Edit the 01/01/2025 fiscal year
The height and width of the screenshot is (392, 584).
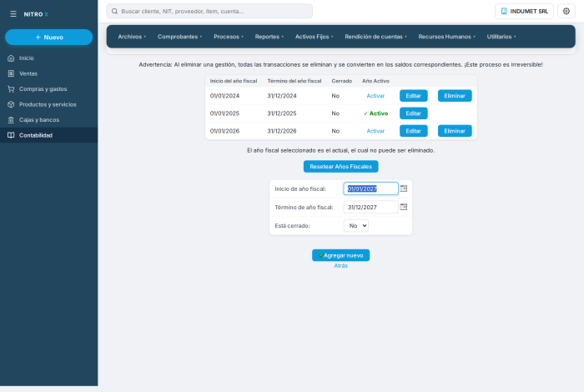(x=414, y=113)
